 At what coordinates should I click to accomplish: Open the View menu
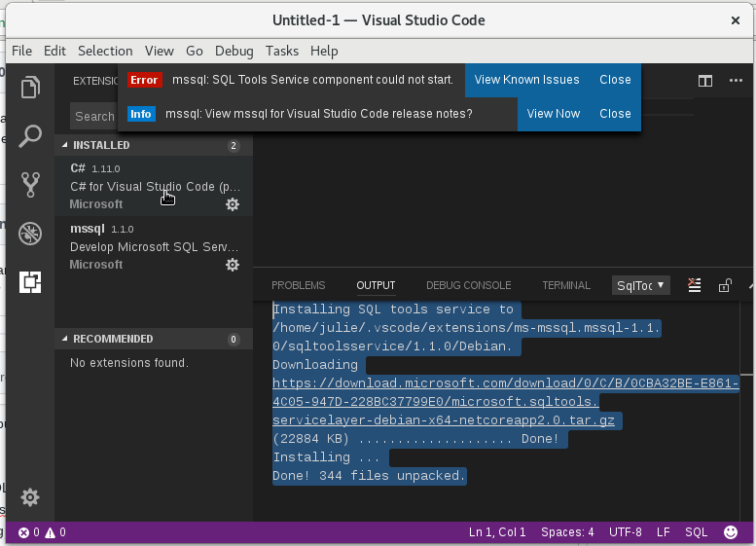[160, 51]
